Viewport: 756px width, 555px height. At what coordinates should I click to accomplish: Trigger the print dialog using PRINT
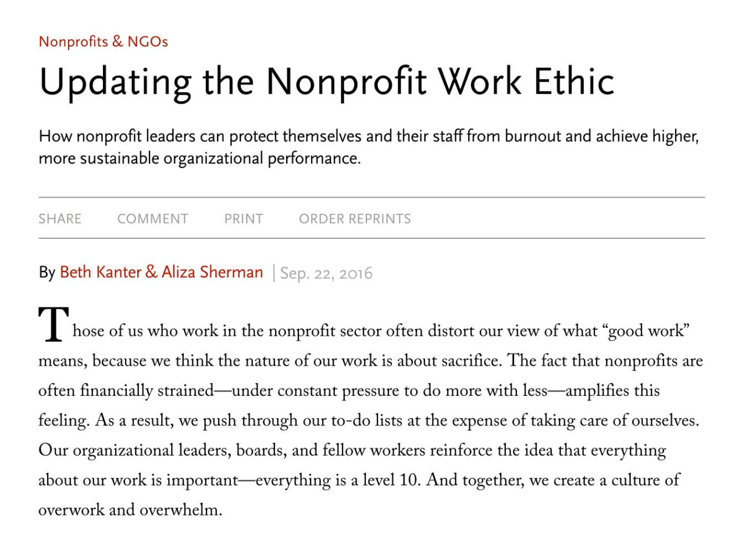243,219
